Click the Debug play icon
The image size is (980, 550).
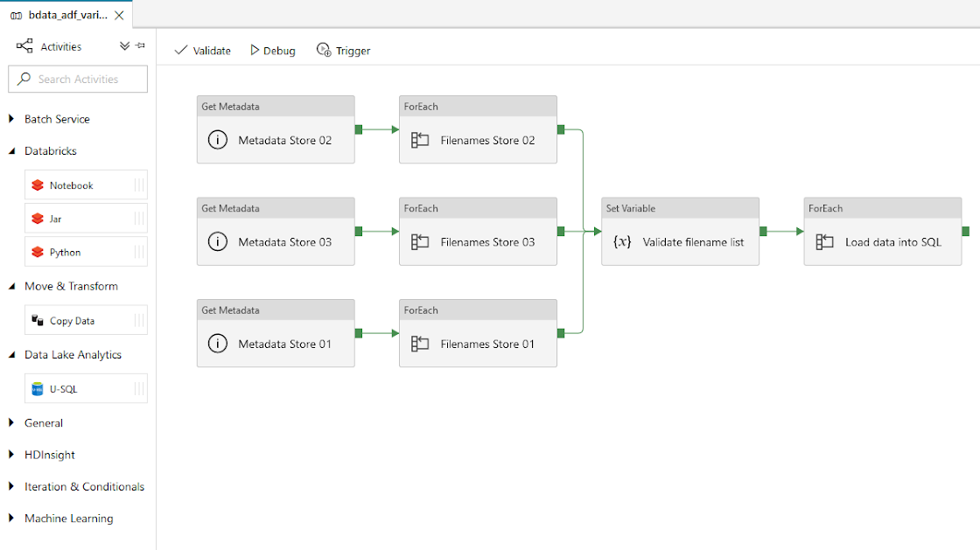(255, 51)
